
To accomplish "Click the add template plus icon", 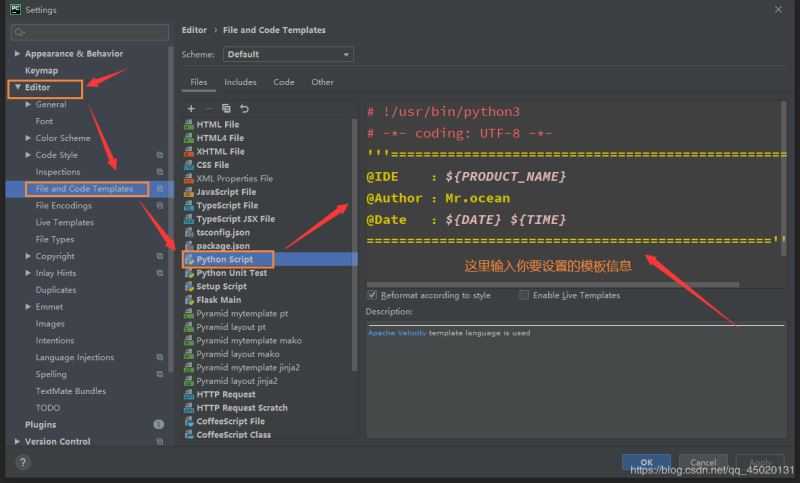I will pyautogui.click(x=191, y=109).
